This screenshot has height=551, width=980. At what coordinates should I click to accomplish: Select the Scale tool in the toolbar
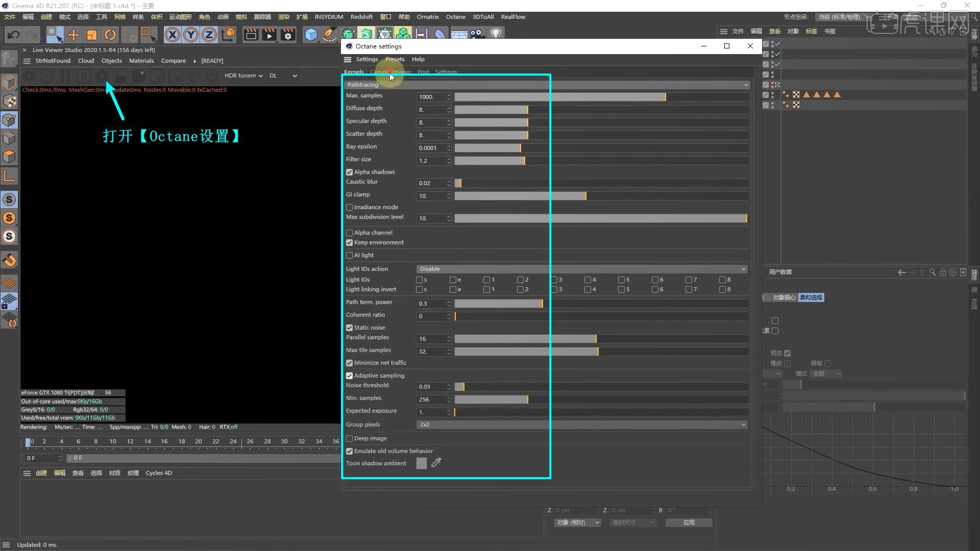click(x=92, y=35)
